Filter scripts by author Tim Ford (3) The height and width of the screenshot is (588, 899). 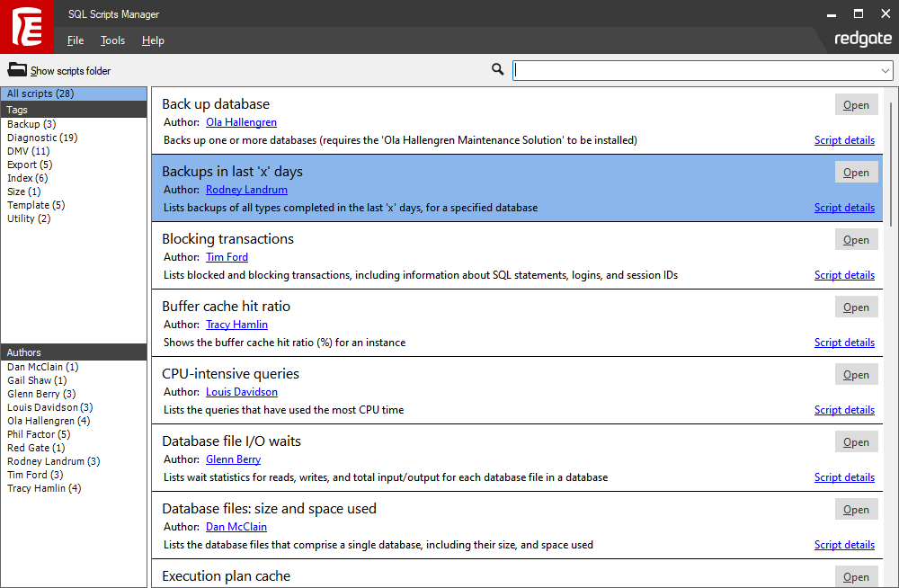tap(36, 475)
